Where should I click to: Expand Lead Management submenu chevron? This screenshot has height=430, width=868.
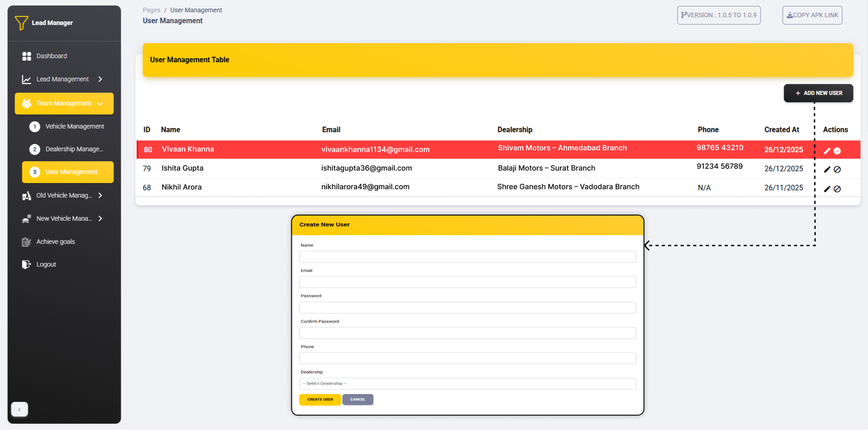[x=100, y=79]
